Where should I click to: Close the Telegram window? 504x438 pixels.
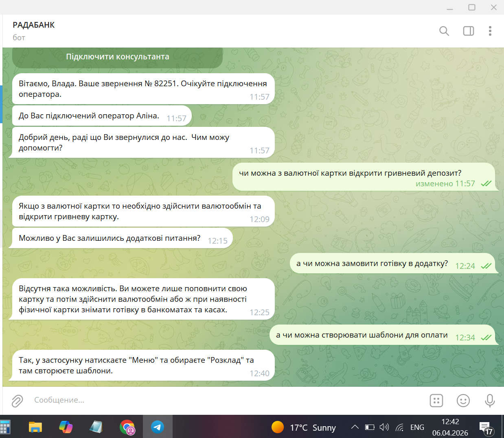click(494, 7)
